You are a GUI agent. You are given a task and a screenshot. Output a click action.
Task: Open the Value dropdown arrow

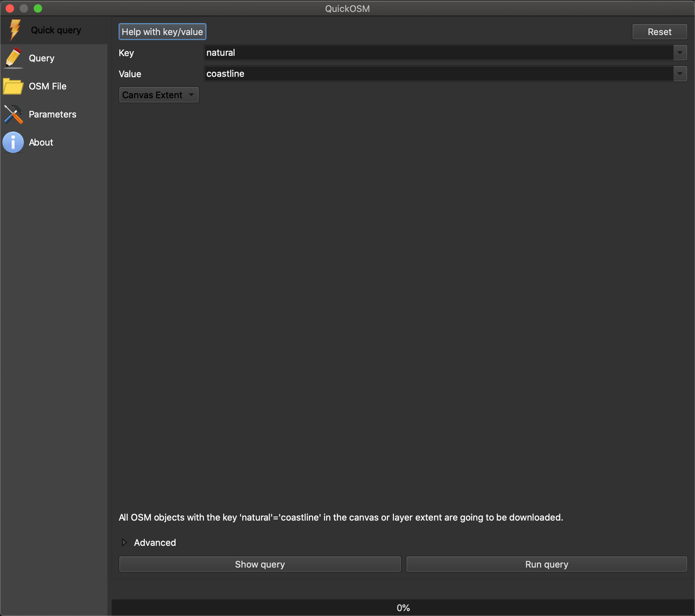click(x=680, y=74)
